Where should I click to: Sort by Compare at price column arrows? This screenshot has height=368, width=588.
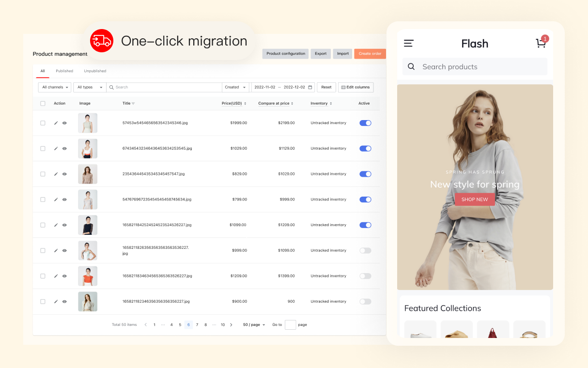coord(293,103)
